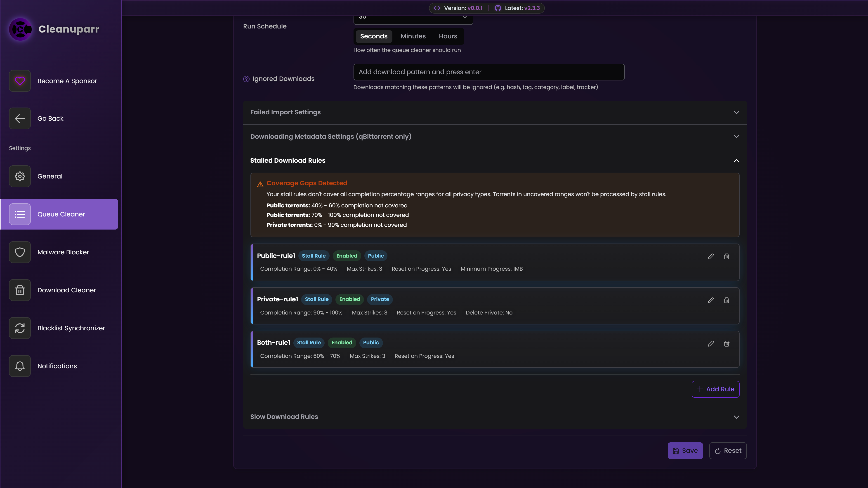The width and height of the screenshot is (868, 488).
Task: Expand Failed Import Settings section
Action: tap(495, 112)
